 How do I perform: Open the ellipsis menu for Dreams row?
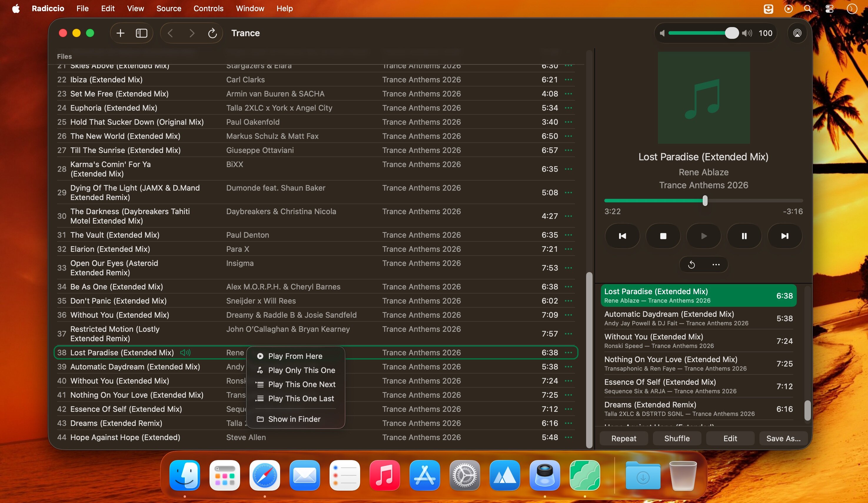tap(568, 423)
